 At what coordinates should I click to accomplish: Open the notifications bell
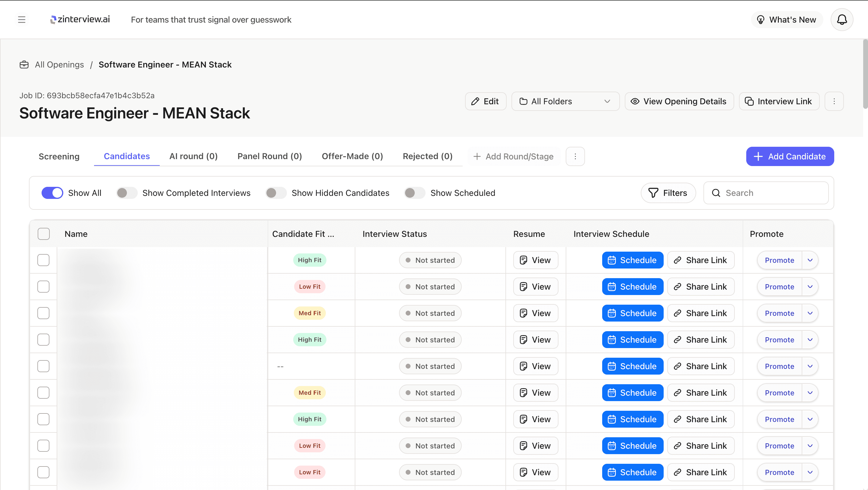tap(842, 20)
